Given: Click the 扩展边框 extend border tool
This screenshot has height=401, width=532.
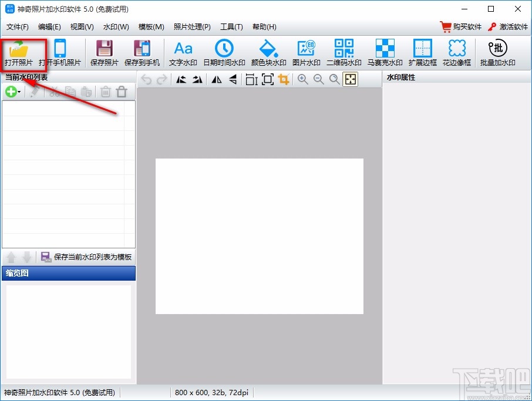Looking at the screenshot, I should tap(422, 53).
